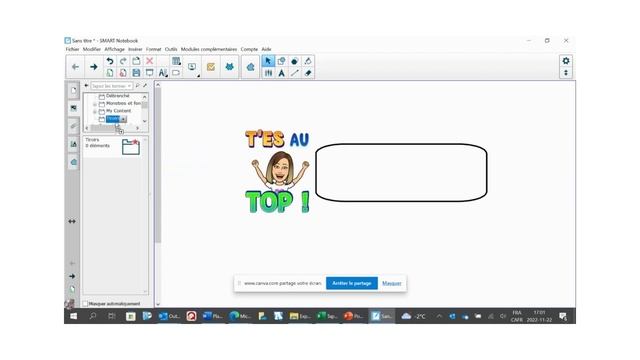Open the Aide menu

(266, 49)
